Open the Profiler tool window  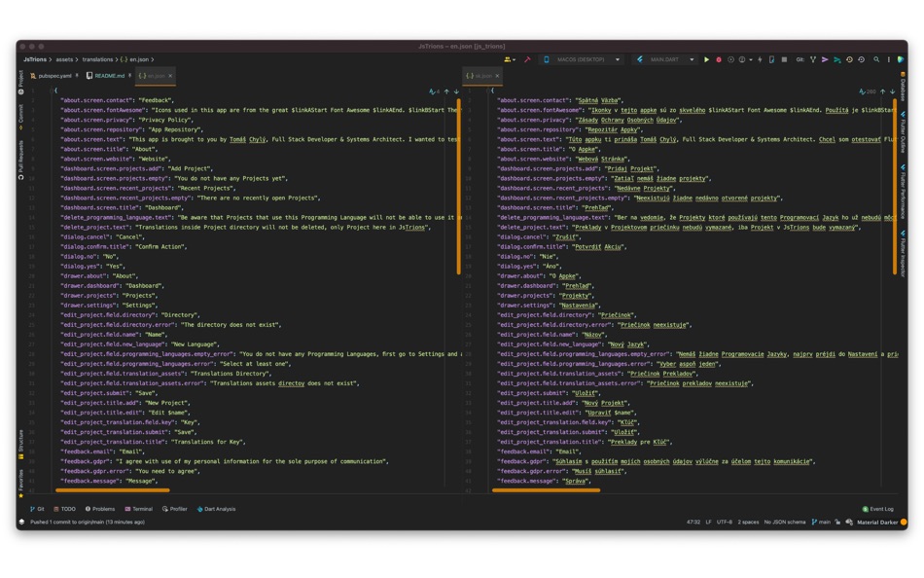pos(174,509)
